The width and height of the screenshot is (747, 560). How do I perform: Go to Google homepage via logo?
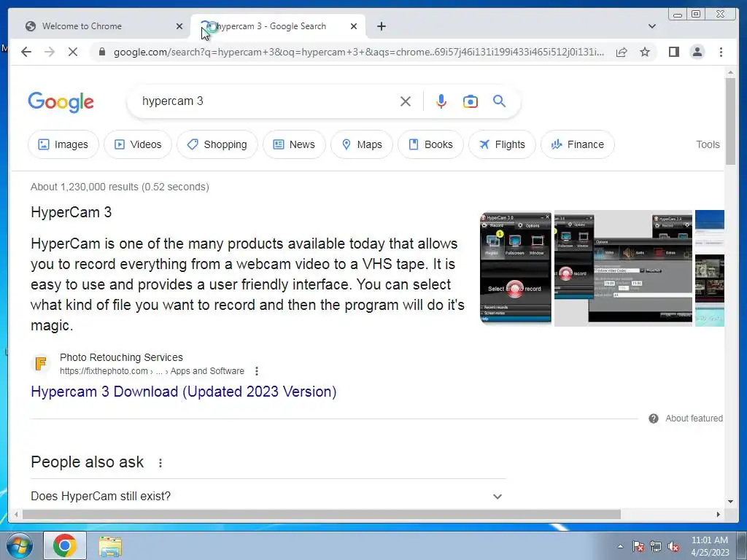61,102
